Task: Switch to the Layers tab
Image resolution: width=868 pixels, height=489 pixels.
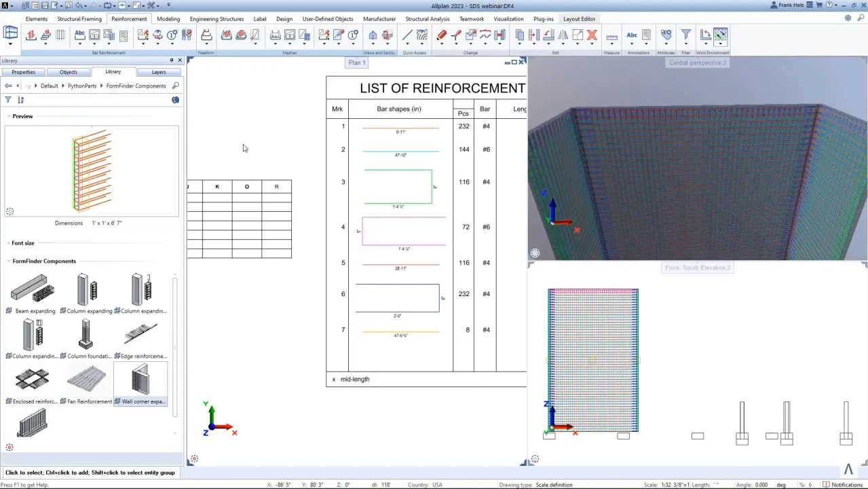Action: point(158,72)
